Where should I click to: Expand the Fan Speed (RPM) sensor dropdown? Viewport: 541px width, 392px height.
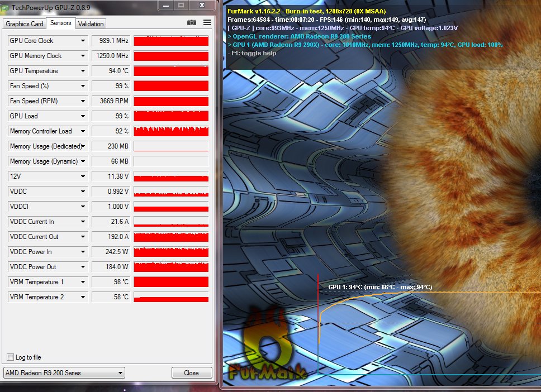pyautogui.click(x=83, y=101)
